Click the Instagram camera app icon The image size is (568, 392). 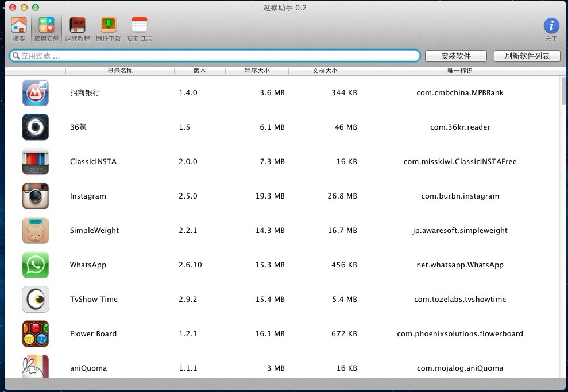pyautogui.click(x=36, y=196)
